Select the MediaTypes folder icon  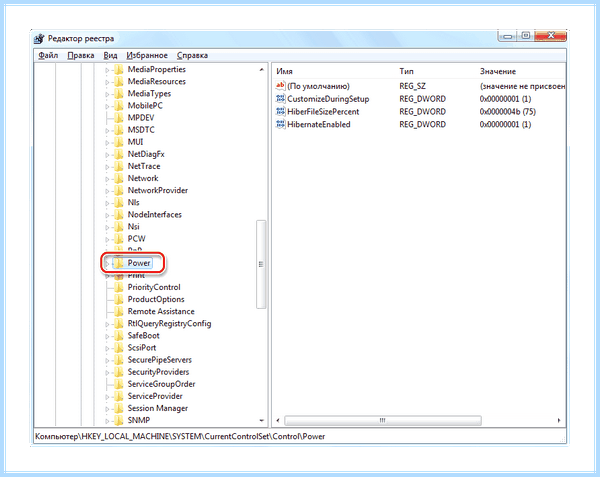119,94
